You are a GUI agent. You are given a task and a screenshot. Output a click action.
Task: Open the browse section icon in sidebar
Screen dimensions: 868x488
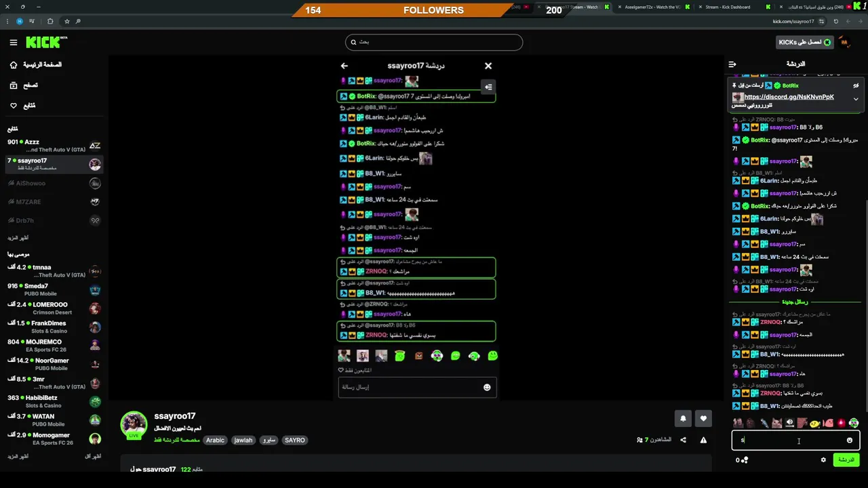(x=14, y=85)
